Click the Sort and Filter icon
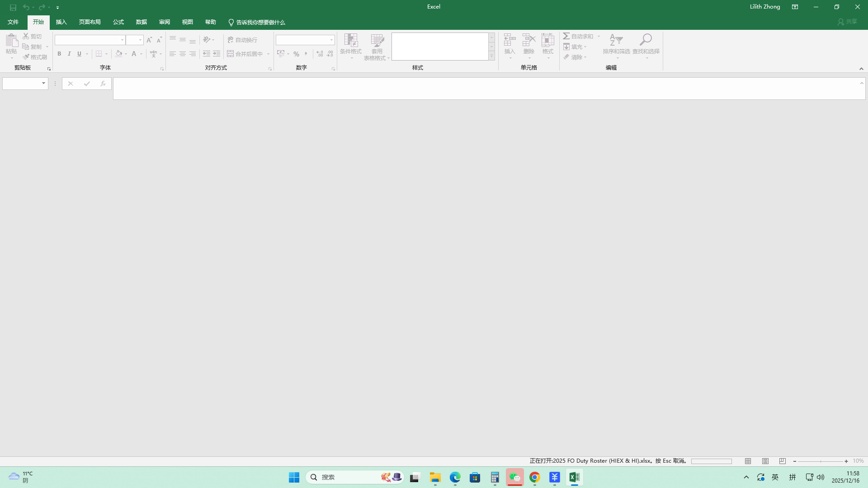This screenshot has height=488, width=868. [616, 41]
